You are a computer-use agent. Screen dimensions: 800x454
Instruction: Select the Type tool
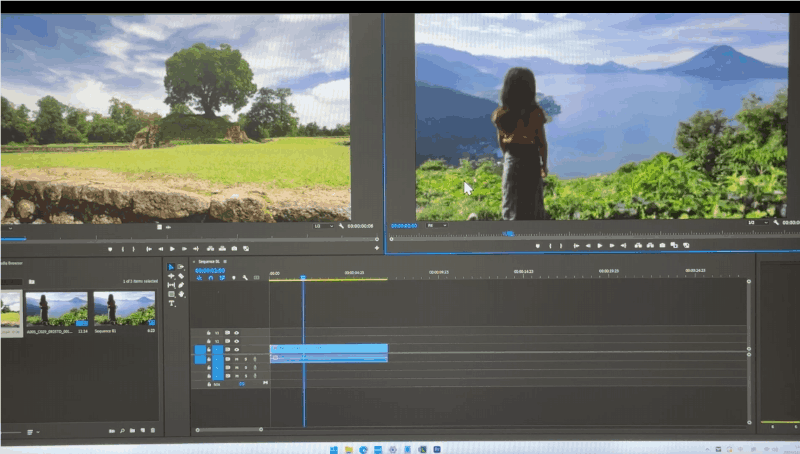pos(171,304)
